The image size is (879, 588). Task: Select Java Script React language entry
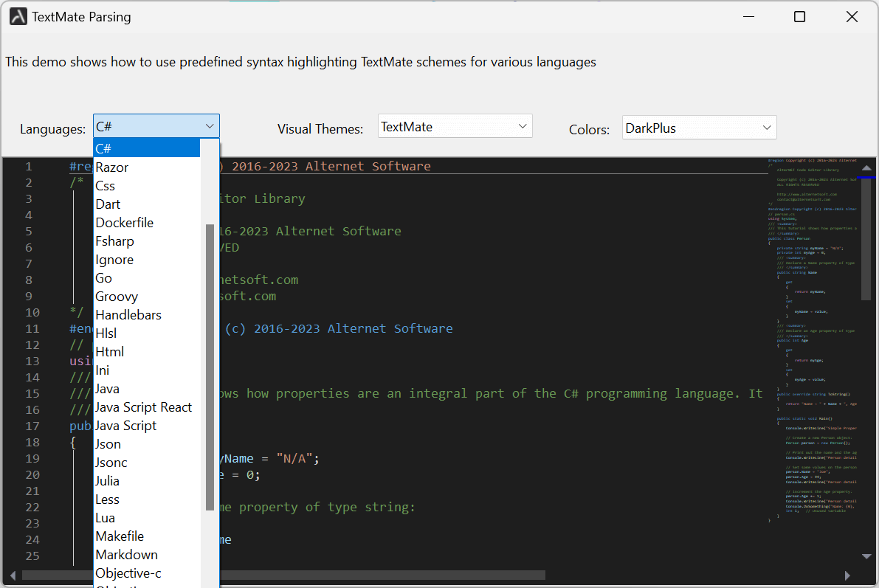(147, 407)
